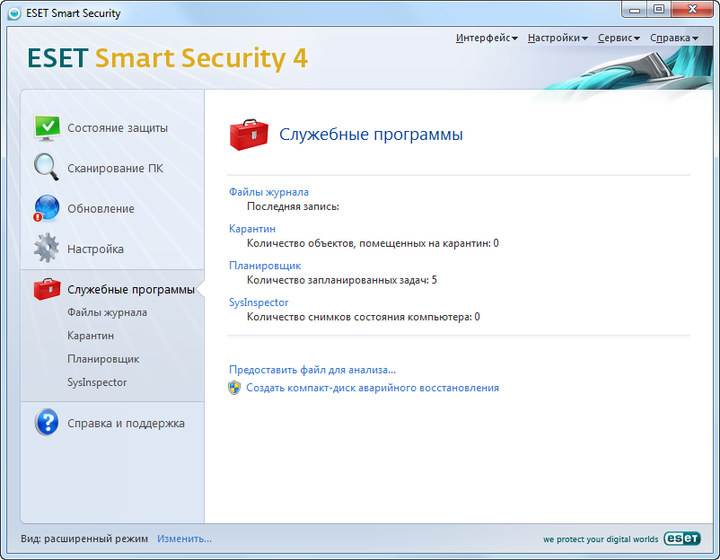The height and width of the screenshot is (560, 720).
Task: Click the red toolbox icon in sidebar
Action: 47,289
